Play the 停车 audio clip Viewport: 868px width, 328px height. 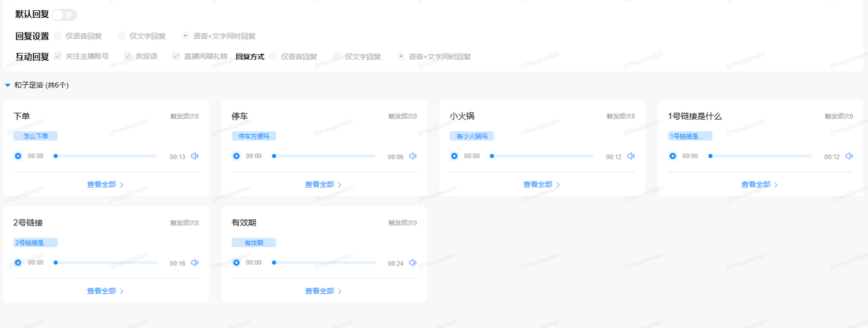point(237,156)
